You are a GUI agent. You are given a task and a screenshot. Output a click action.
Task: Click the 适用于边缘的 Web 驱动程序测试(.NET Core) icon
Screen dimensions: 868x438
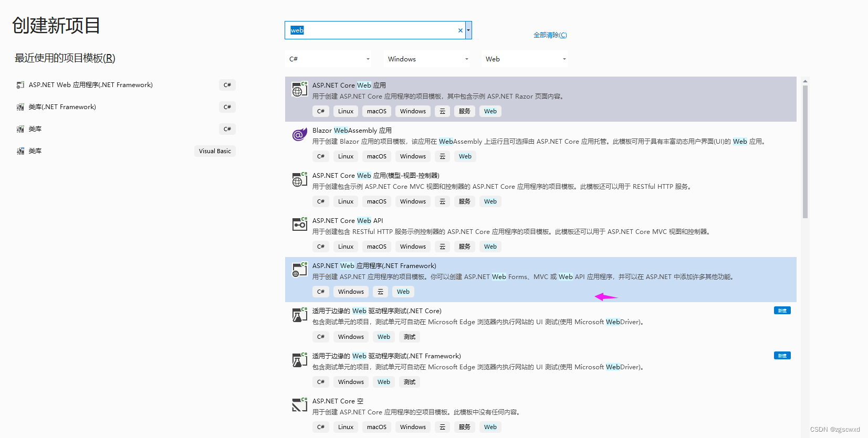(299, 315)
